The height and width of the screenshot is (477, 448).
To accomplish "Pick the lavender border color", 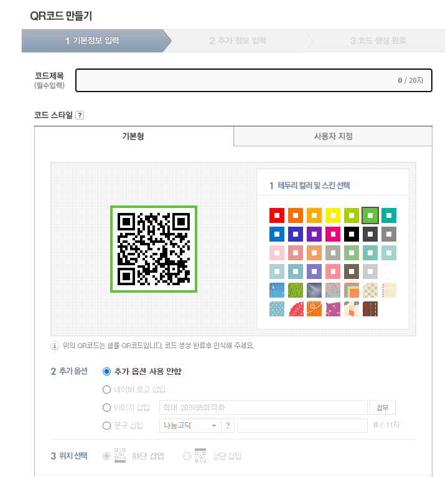I will pos(314,272).
